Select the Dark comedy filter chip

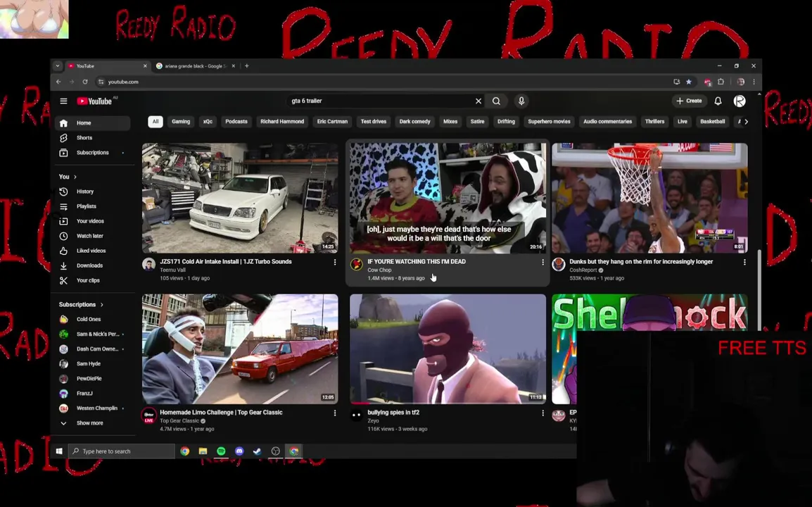click(415, 121)
